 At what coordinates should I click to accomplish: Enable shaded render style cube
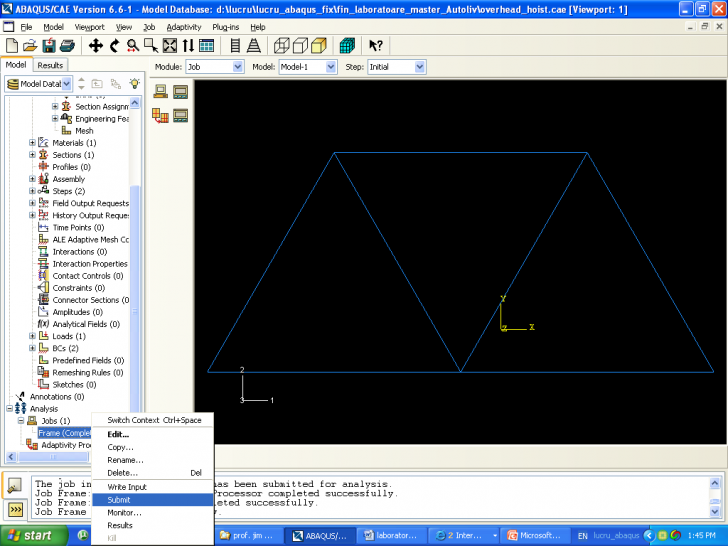318,46
